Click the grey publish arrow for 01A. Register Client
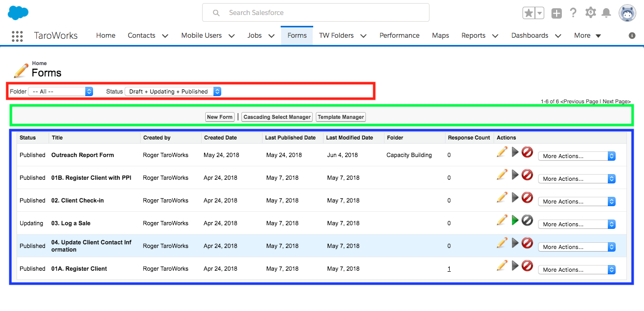The width and height of the screenshot is (644, 311). click(x=515, y=266)
